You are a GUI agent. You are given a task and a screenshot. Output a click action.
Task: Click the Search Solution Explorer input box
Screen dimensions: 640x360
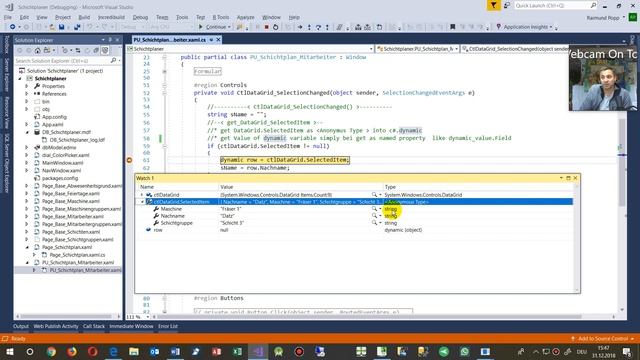click(62, 60)
